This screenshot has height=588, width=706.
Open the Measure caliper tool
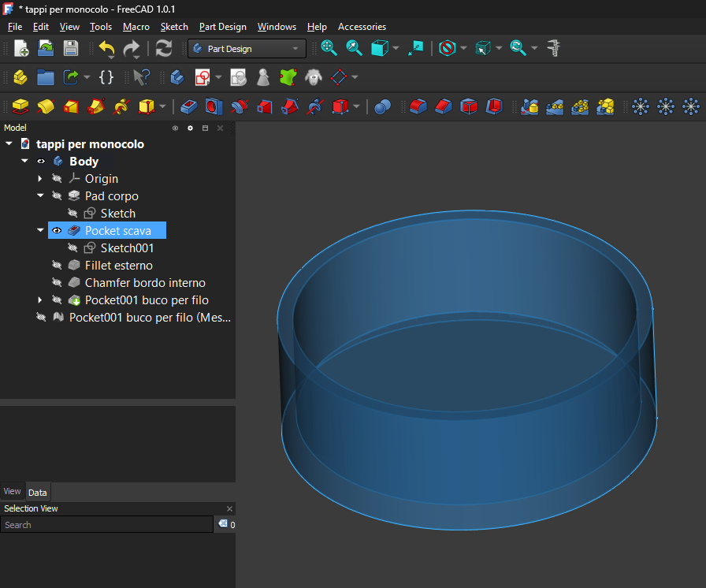point(554,48)
